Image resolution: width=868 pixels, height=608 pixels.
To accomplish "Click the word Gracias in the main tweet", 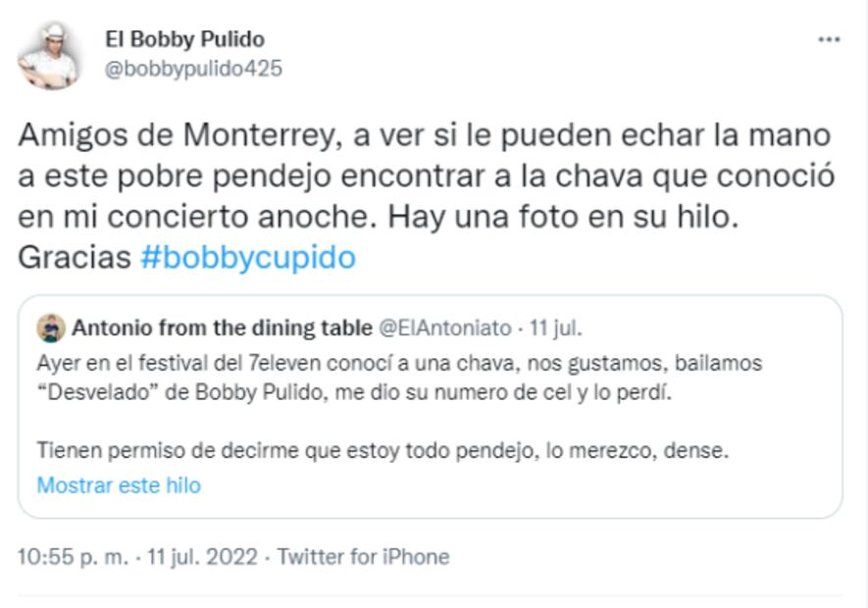I will [74, 257].
